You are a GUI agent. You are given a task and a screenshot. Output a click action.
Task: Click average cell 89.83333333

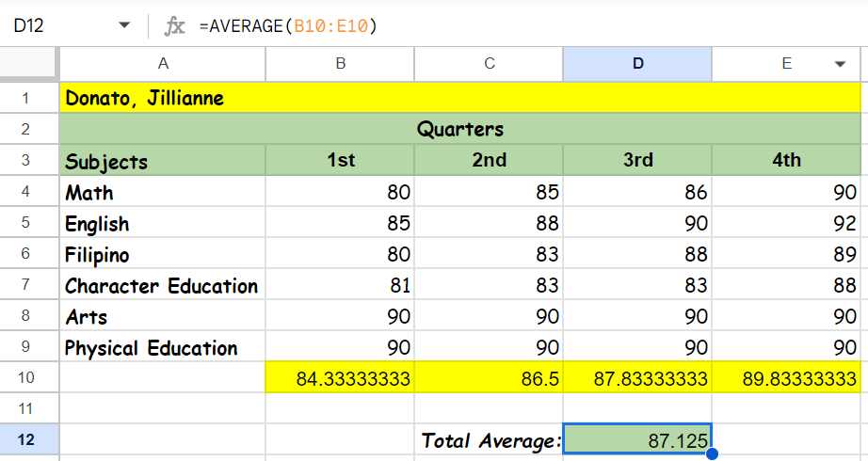click(787, 377)
